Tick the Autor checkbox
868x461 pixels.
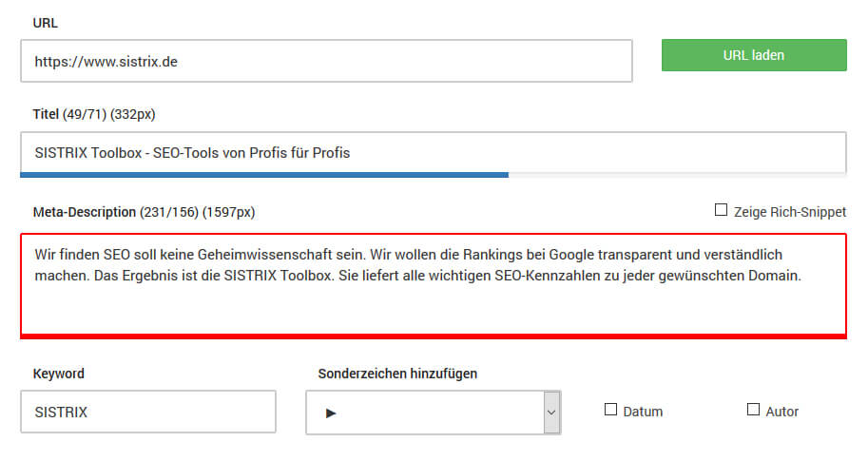click(x=754, y=410)
